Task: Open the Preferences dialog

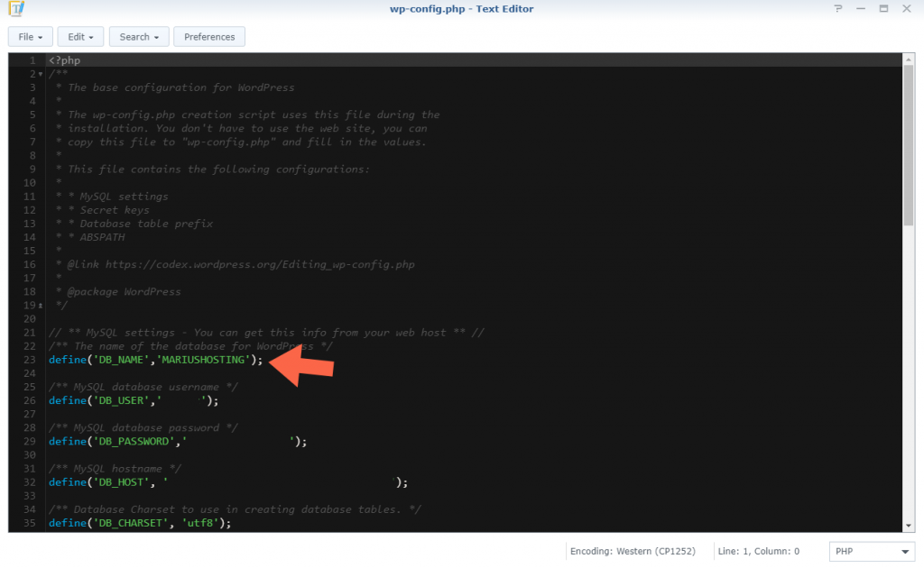Action: (x=208, y=36)
